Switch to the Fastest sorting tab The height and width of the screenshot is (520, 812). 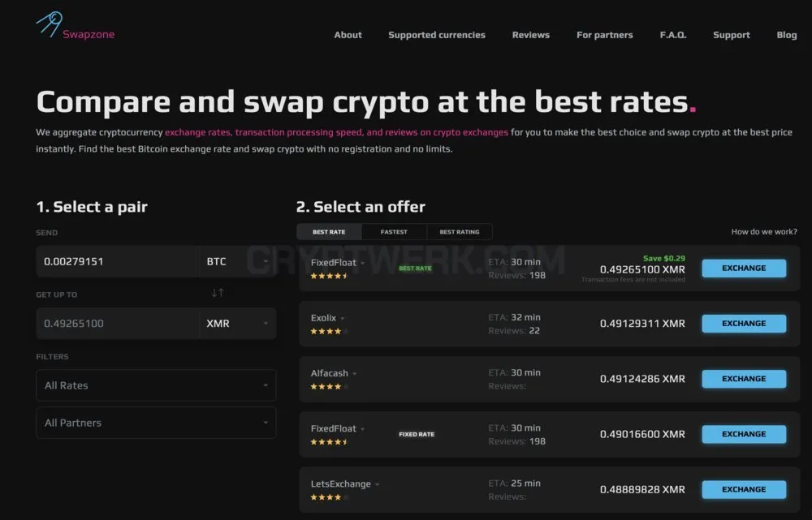(x=394, y=232)
